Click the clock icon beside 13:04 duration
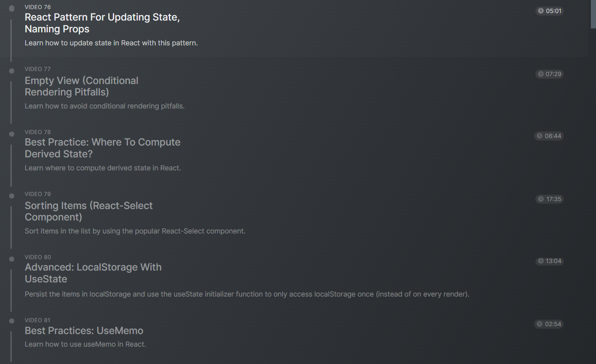596x364 pixels. click(541, 261)
